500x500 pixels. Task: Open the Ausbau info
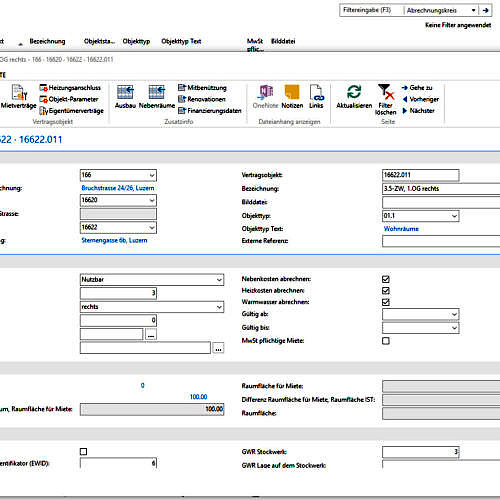125,97
